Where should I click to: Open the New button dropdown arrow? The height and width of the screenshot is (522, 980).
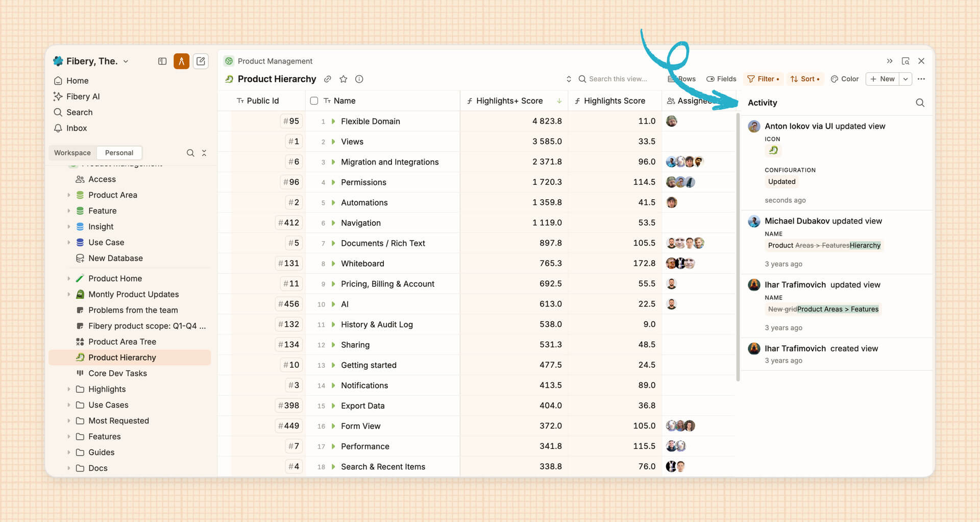pos(905,79)
